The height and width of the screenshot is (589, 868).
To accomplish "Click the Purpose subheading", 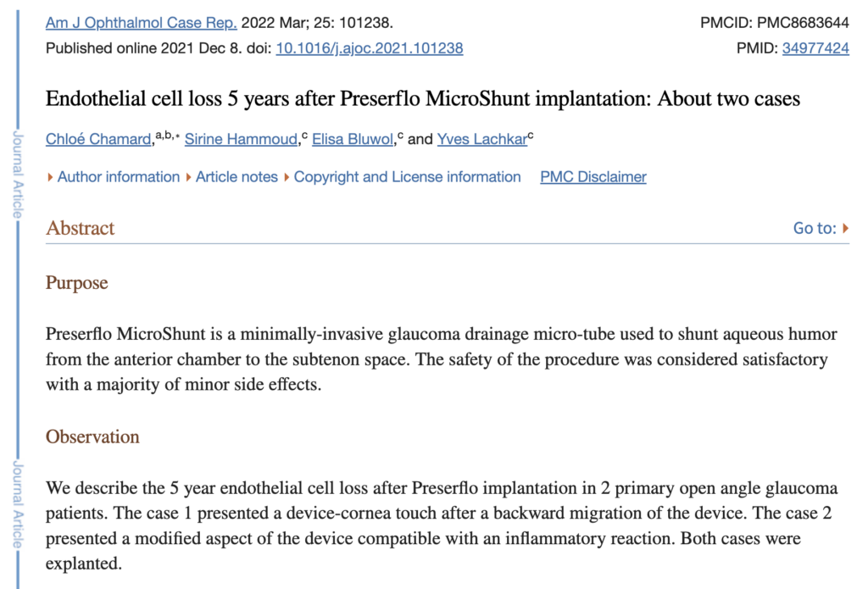I will (77, 283).
